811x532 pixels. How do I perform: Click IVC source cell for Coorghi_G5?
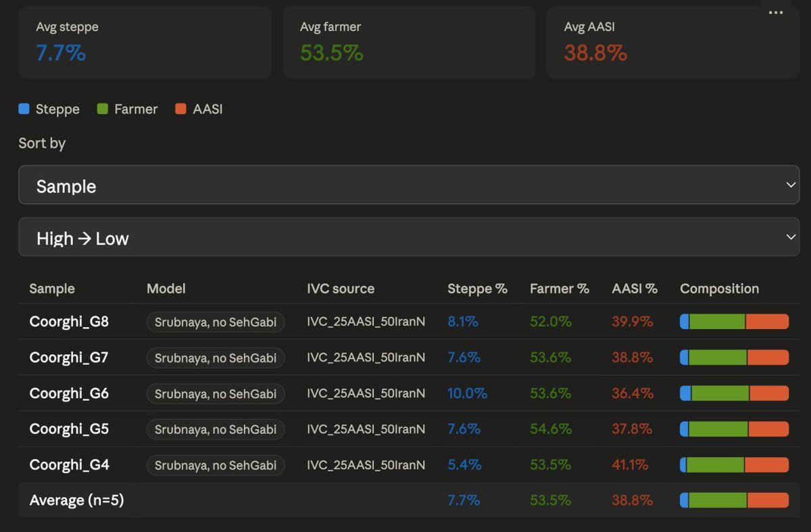[366, 429]
